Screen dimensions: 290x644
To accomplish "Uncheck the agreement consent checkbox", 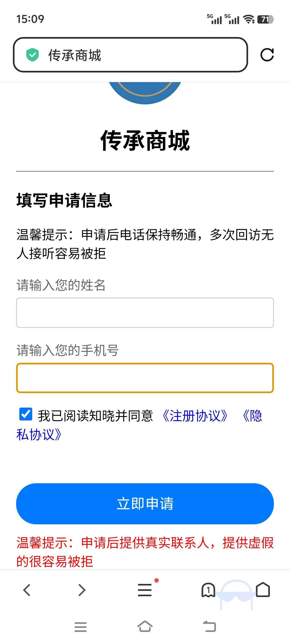I will coord(26,414).
